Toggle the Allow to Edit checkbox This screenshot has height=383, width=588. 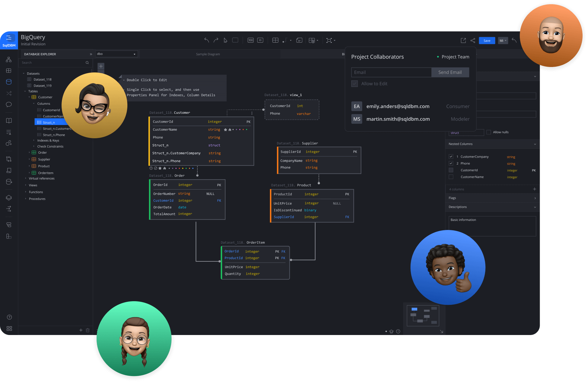coord(355,84)
